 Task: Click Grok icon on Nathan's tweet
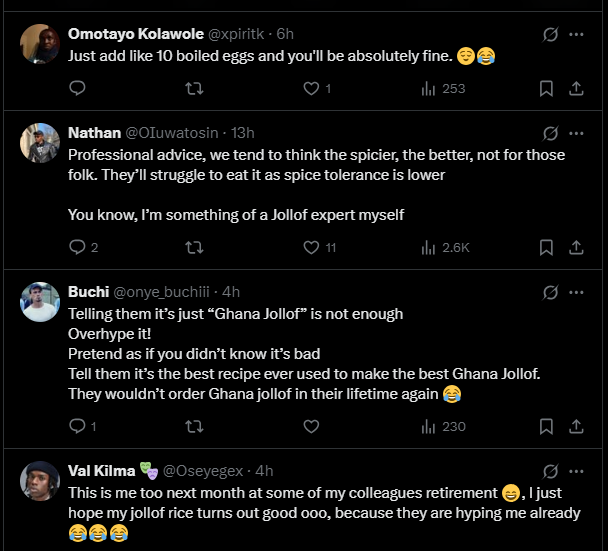click(549, 133)
